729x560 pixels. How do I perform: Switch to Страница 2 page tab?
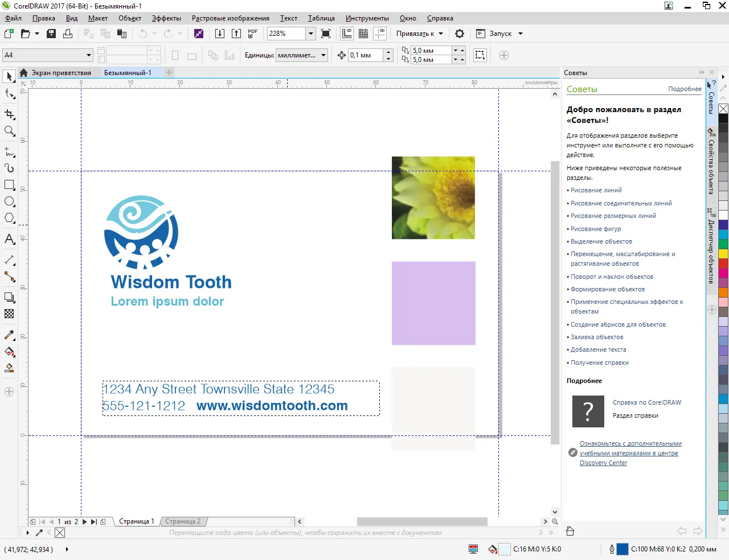[183, 521]
